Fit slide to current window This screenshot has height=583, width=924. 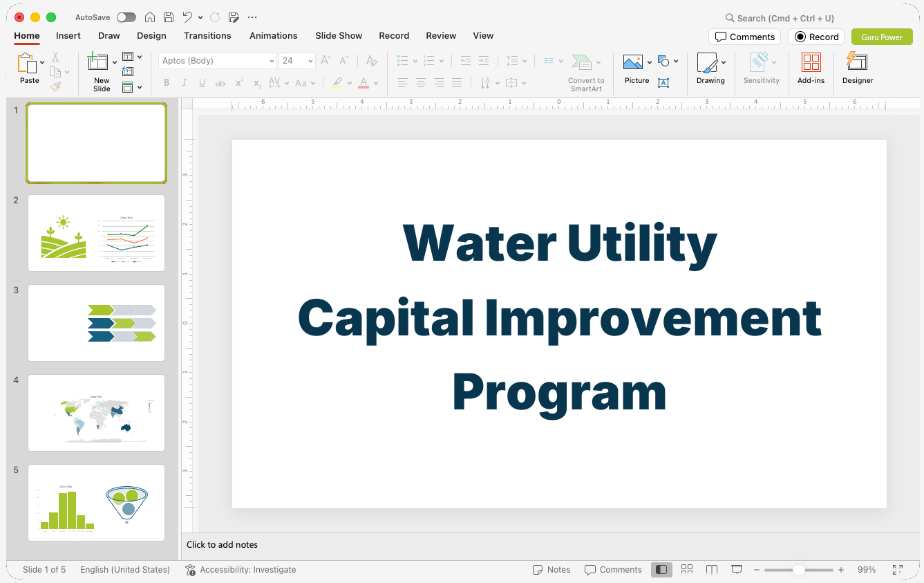click(898, 570)
